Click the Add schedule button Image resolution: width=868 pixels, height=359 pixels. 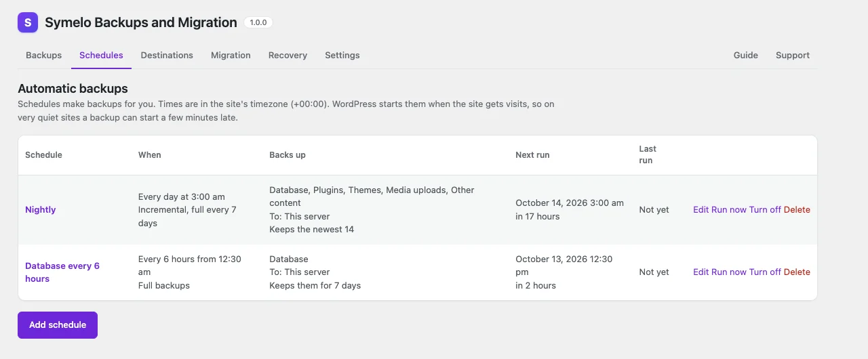[58, 325]
